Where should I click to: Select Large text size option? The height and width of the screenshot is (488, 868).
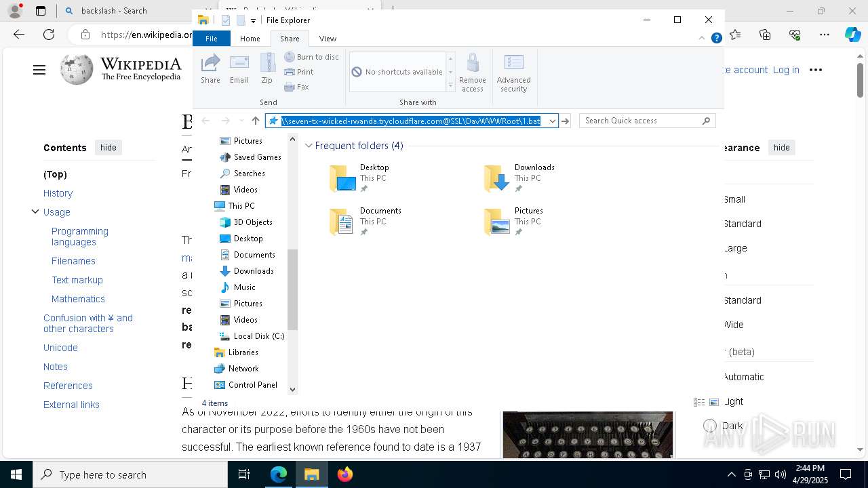coord(735,248)
